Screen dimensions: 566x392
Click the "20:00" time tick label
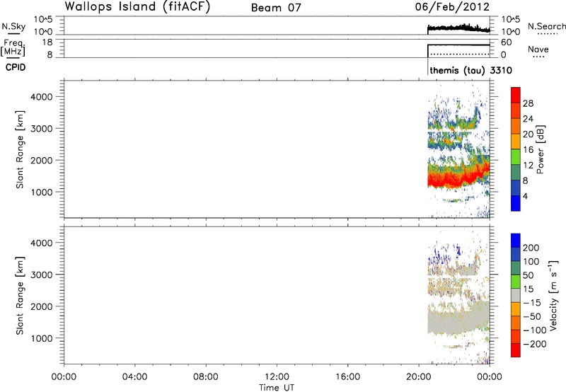tap(418, 377)
